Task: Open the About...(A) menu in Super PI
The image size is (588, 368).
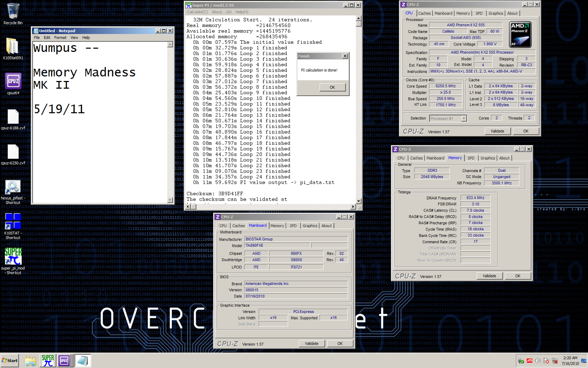Action: pos(222,12)
